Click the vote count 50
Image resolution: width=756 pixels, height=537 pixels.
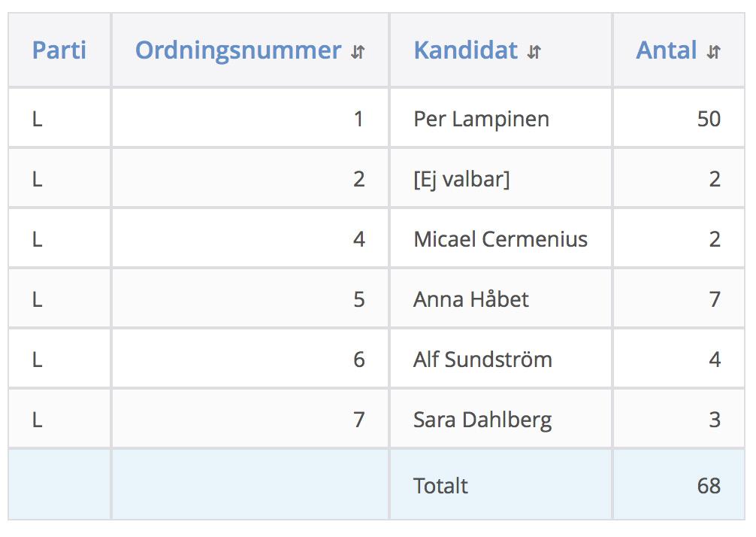(709, 119)
